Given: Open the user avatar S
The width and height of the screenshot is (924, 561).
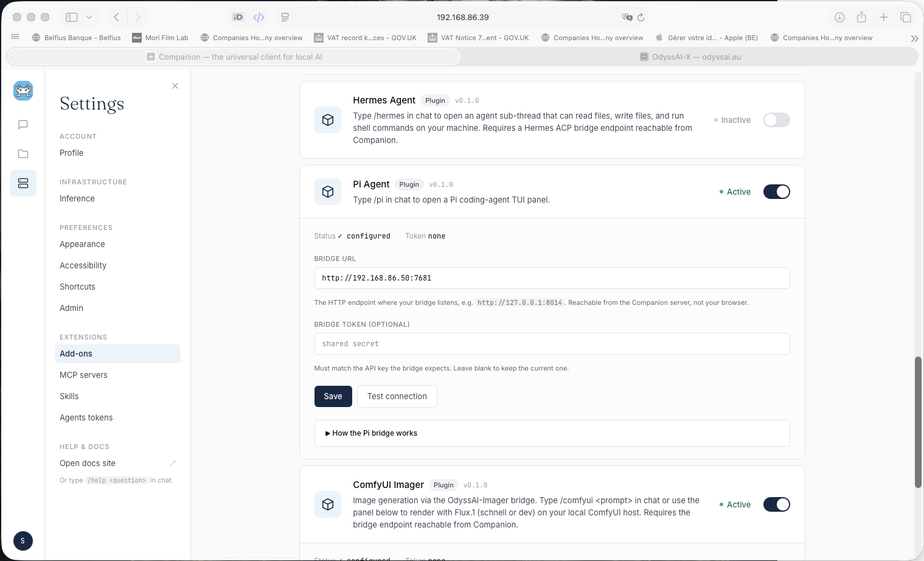Looking at the screenshot, I should tap(23, 541).
